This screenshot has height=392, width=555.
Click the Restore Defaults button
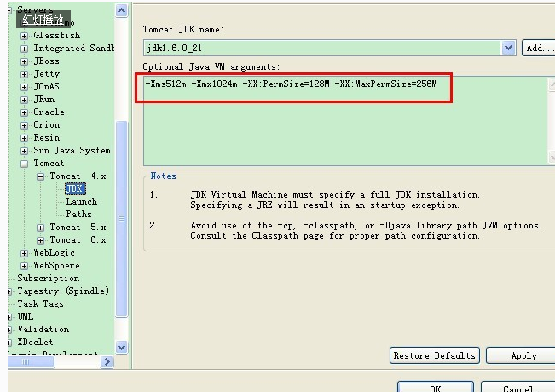click(435, 355)
